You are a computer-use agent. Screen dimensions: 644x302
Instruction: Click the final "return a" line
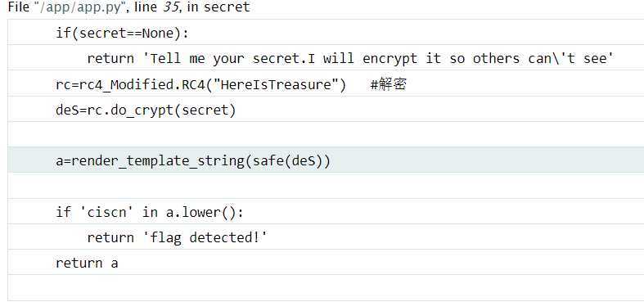pyautogui.click(x=326, y=263)
